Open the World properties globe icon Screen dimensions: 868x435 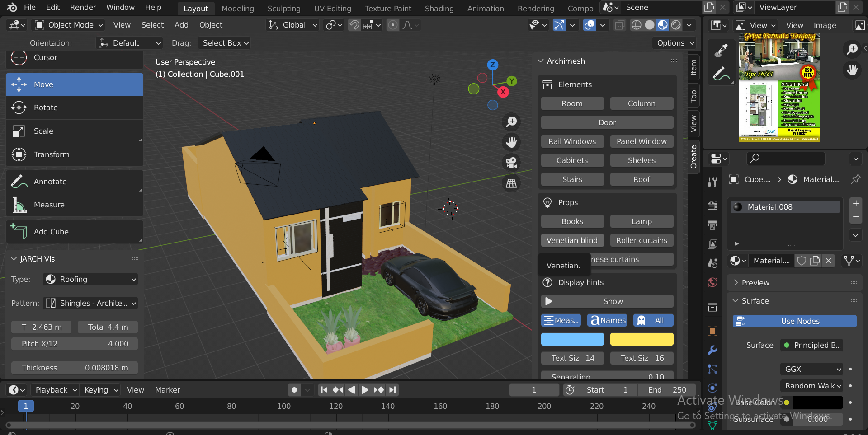coord(712,282)
